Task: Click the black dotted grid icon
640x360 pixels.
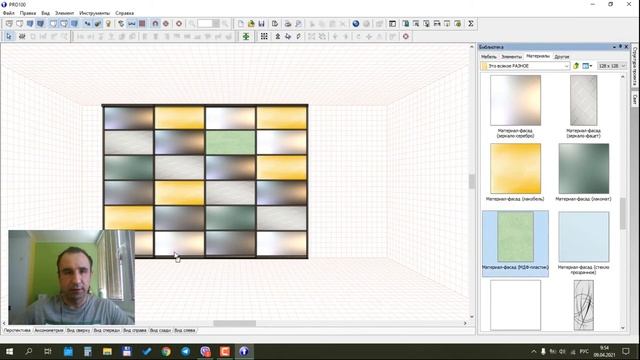Action: [264, 36]
